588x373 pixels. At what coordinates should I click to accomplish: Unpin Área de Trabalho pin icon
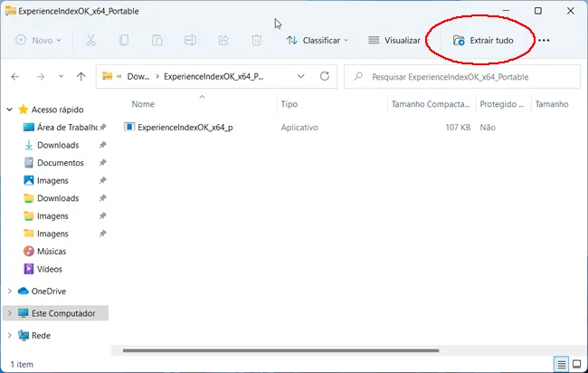(x=103, y=128)
